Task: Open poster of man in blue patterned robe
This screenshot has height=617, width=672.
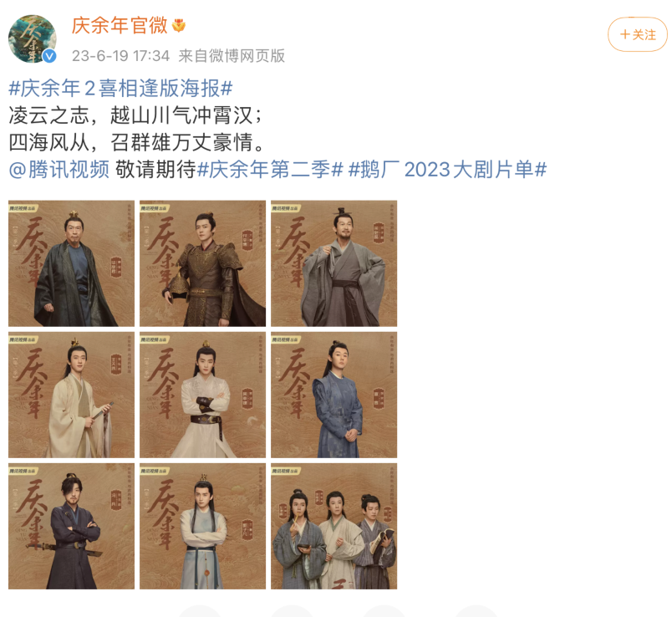Action: [x=333, y=395]
